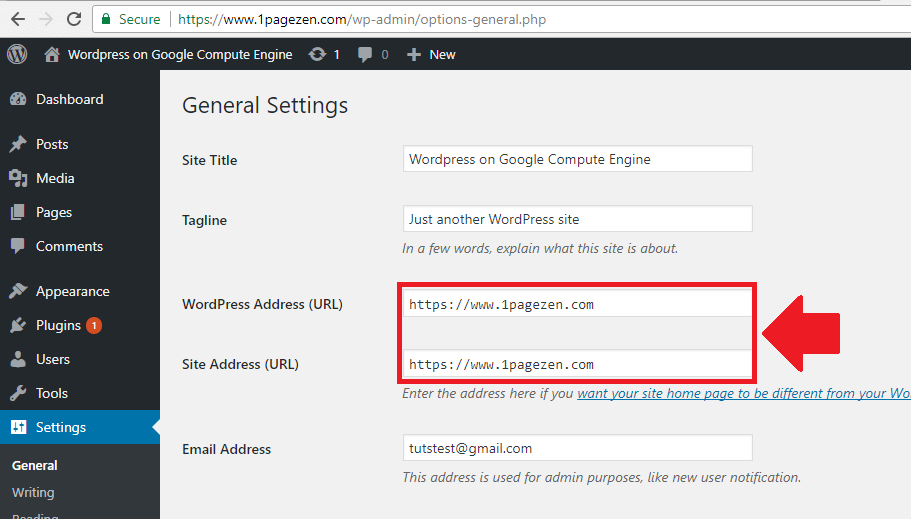This screenshot has height=519, width=911.
Task: Go to Media in sidebar
Action: coord(55,178)
